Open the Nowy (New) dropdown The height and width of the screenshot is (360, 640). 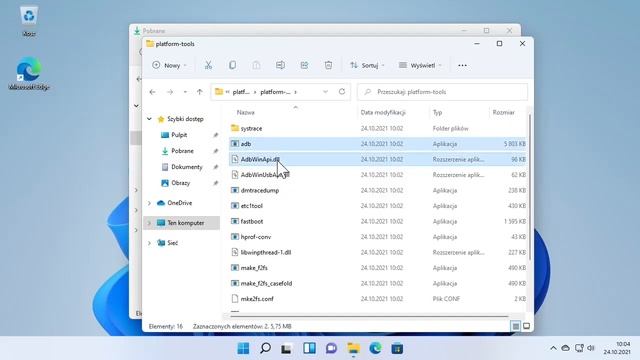pos(169,65)
